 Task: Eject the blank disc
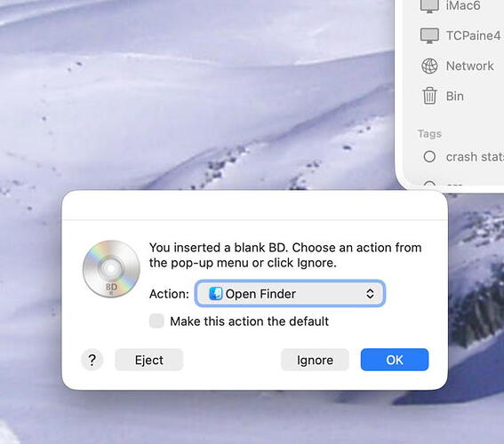149,360
